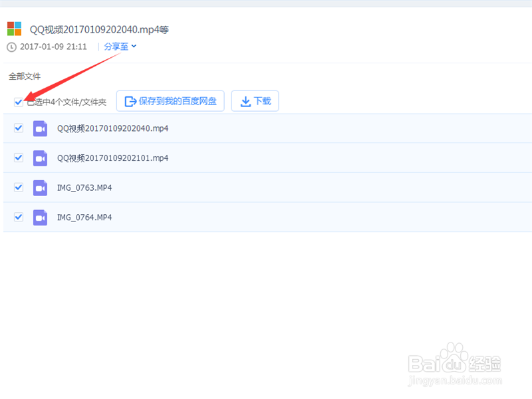The height and width of the screenshot is (399, 532).
Task: Open the 分享至 dropdown
Action: click(x=120, y=47)
